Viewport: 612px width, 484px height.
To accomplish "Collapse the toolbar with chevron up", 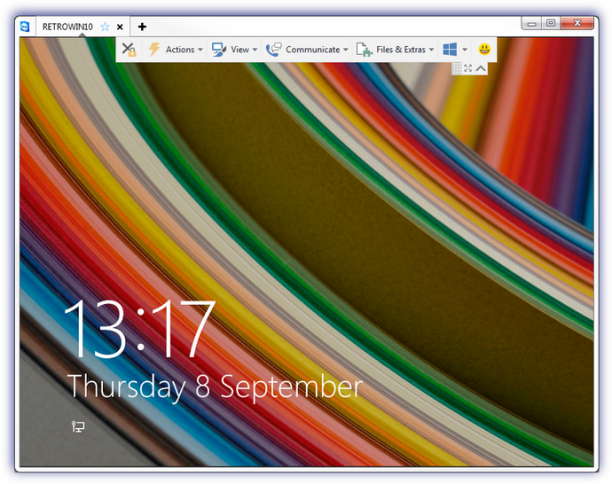I will tap(480, 68).
